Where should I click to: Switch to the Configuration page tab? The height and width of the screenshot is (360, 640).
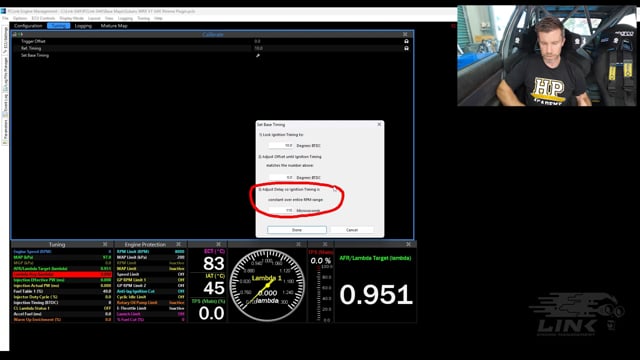click(28, 26)
